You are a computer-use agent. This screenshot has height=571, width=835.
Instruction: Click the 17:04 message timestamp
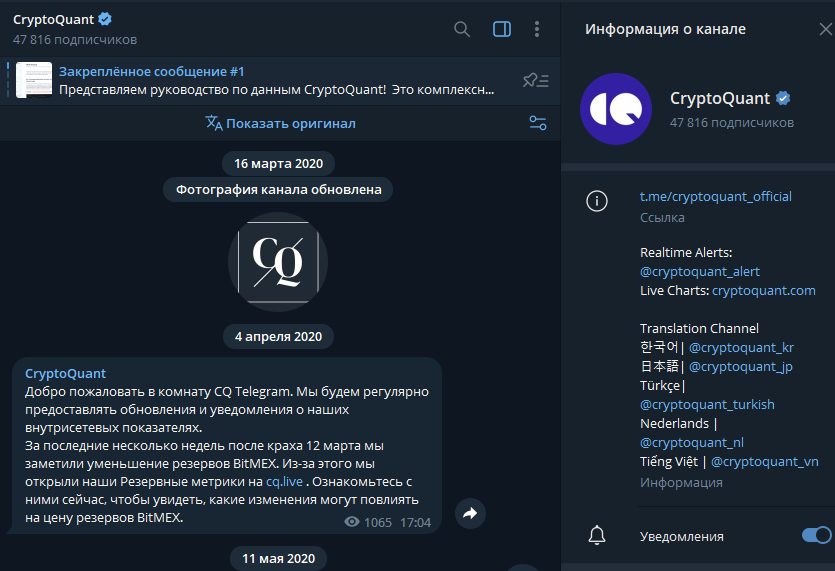[415, 523]
